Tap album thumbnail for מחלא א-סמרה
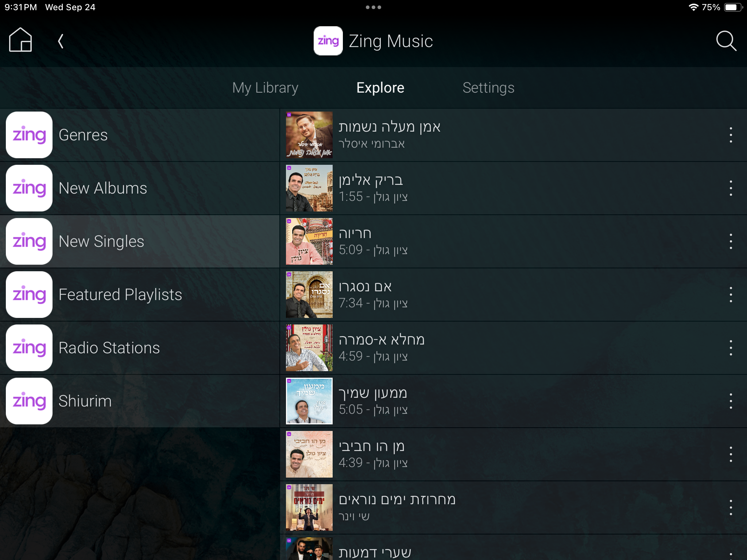This screenshot has width=747, height=560. point(309,348)
